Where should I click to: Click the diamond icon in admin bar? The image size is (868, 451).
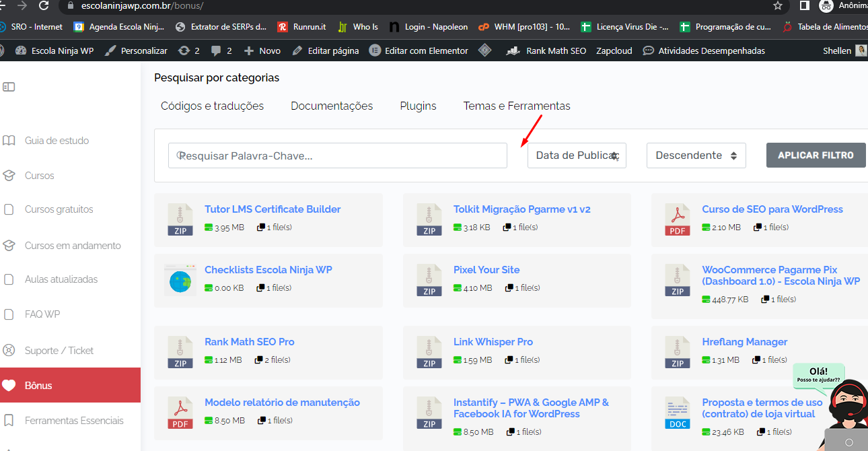484,50
